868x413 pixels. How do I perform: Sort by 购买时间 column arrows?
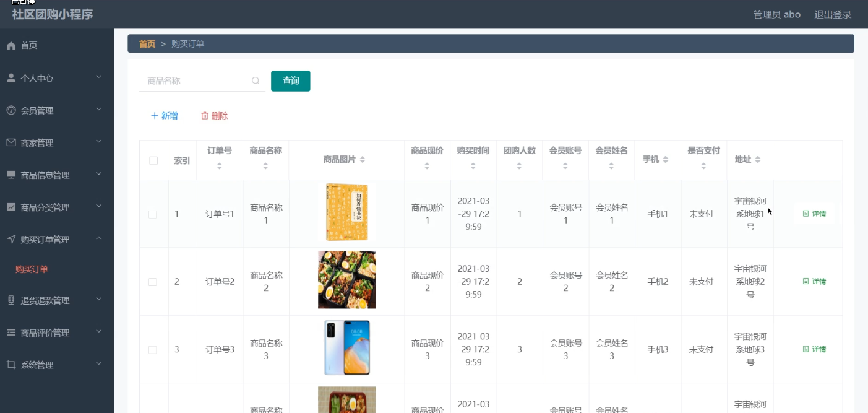click(473, 166)
